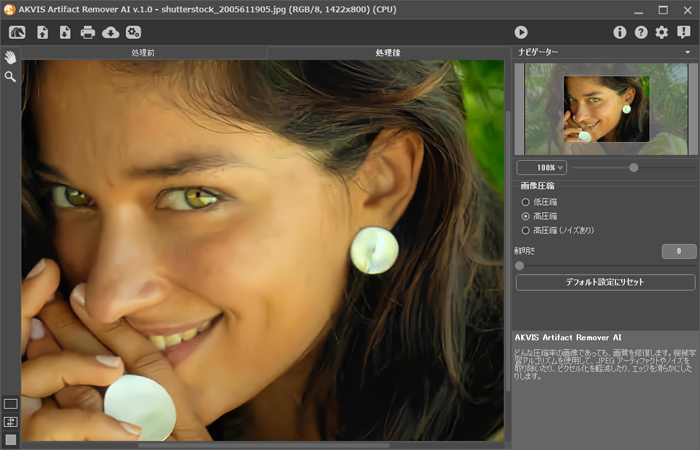The image size is (700, 450).
Task: Click the open image file icon
Action: [42, 32]
